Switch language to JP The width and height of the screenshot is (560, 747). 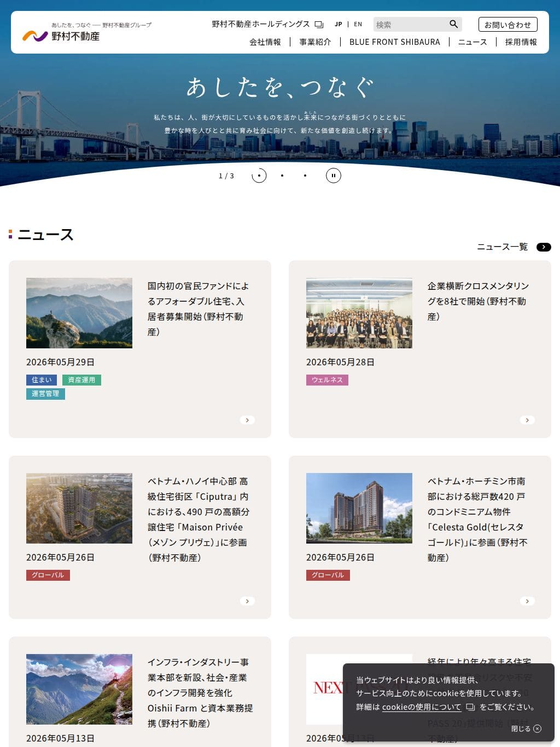339,24
